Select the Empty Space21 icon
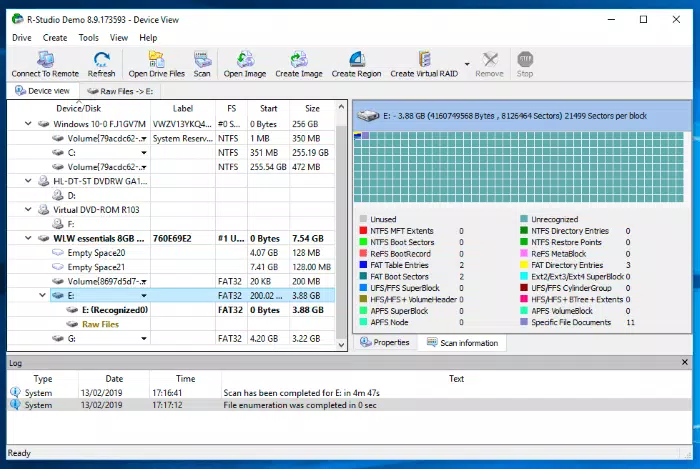Screen dimensions: 700x469 click(58, 267)
